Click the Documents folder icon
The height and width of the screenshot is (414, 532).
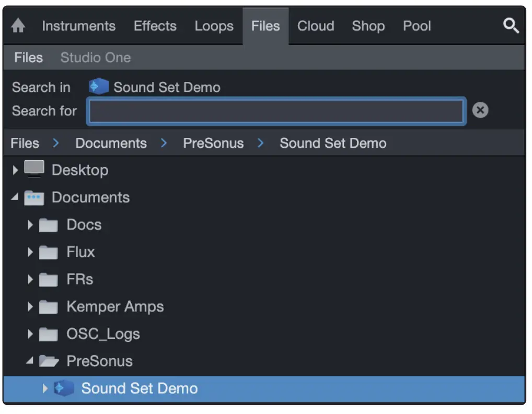tap(34, 198)
